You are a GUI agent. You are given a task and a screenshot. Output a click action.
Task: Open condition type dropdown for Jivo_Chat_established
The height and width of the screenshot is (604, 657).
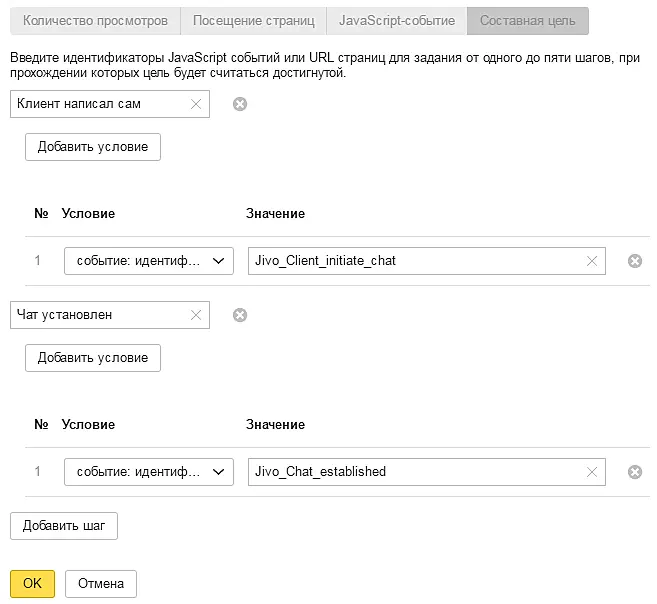(148, 472)
